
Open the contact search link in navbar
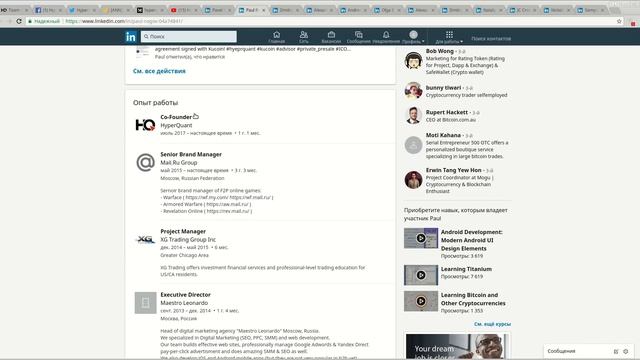491,38
